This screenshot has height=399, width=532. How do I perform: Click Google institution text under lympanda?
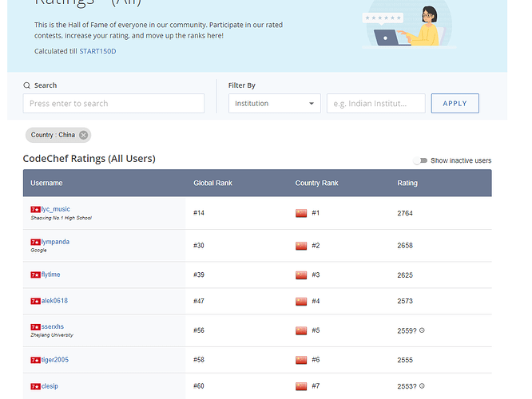(38, 251)
